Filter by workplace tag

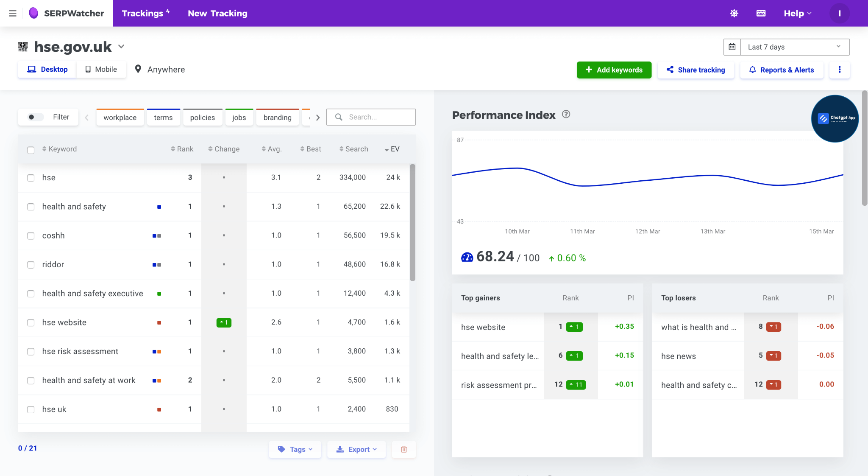click(x=120, y=118)
